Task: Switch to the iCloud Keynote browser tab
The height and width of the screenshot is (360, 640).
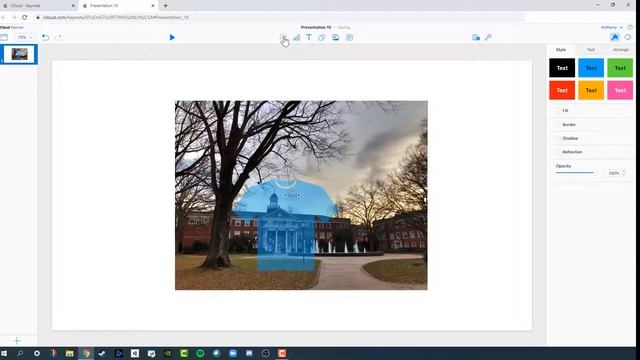Action: (x=39, y=6)
